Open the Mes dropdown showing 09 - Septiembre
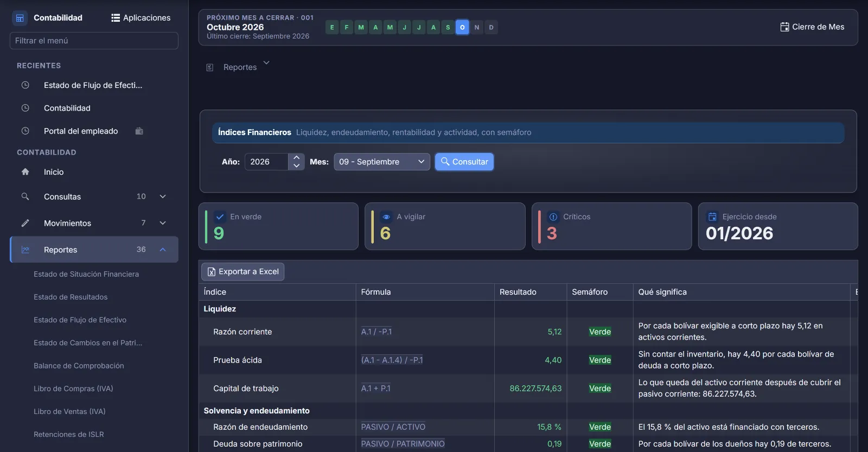Image resolution: width=868 pixels, height=452 pixels. coord(382,162)
